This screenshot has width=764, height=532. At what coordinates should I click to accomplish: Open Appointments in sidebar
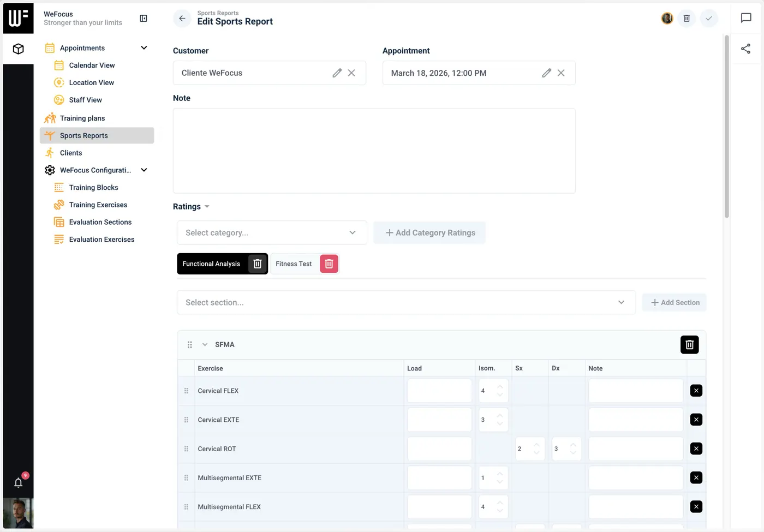click(x=82, y=48)
